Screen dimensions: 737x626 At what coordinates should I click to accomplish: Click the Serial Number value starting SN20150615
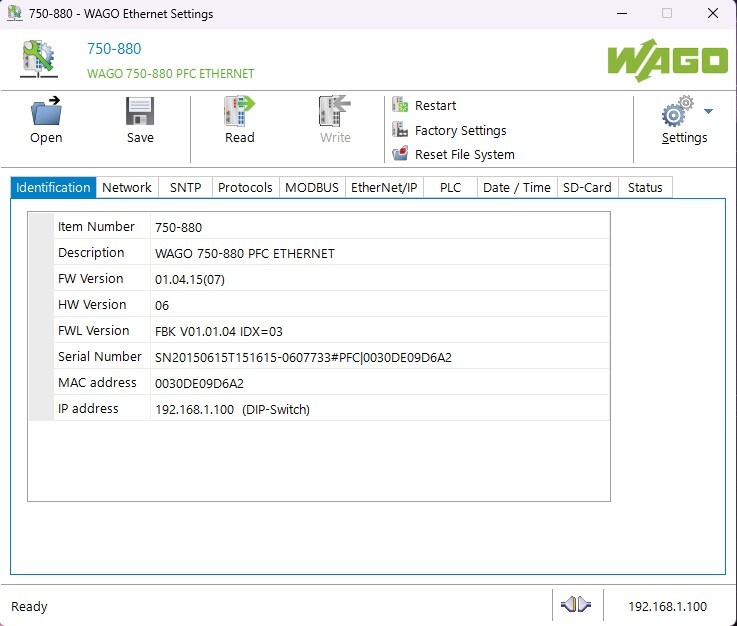click(x=303, y=358)
